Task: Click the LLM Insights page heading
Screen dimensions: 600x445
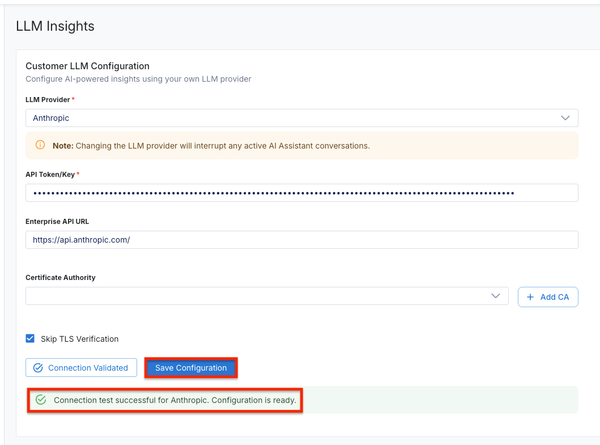Action: click(55, 26)
